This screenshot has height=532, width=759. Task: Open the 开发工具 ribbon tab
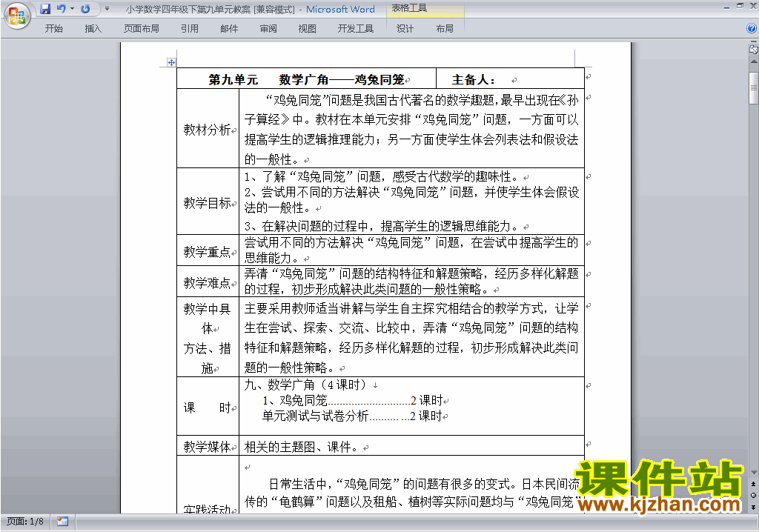click(355, 29)
